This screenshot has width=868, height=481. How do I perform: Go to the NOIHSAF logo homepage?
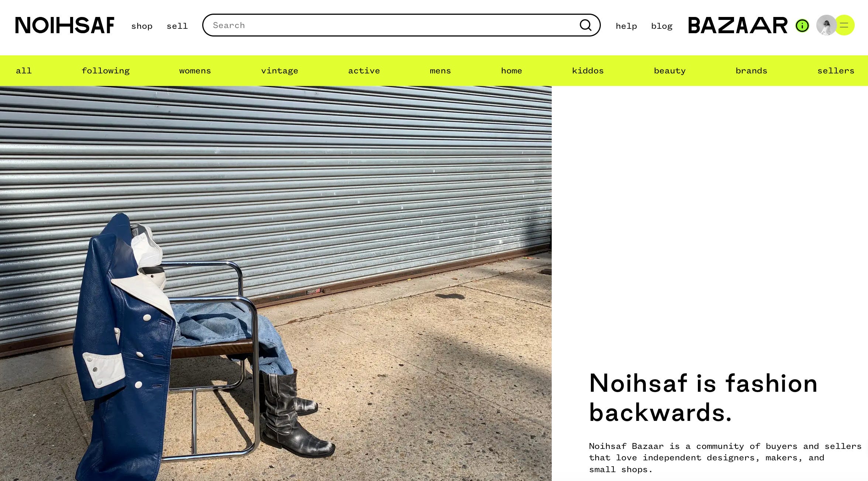click(x=65, y=25)
